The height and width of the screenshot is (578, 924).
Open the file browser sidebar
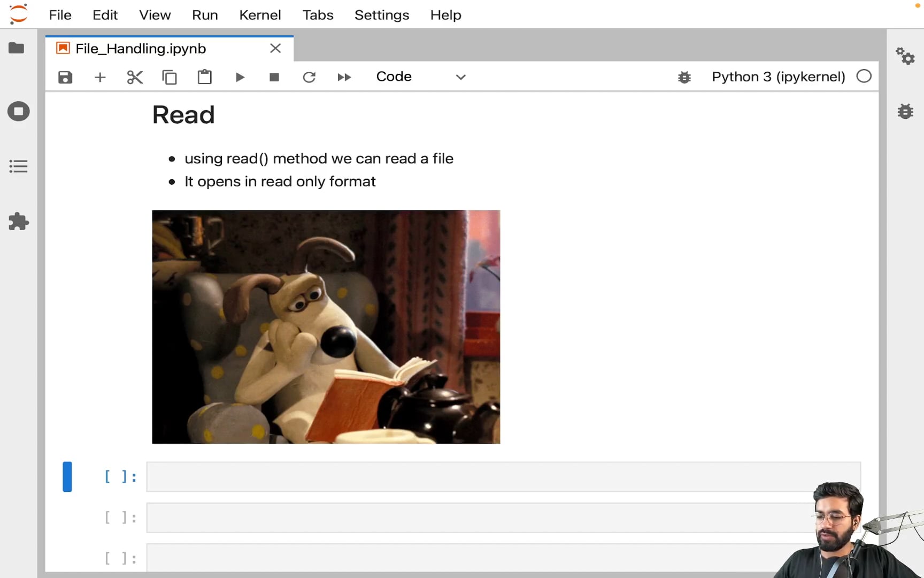tap(17, 48)
